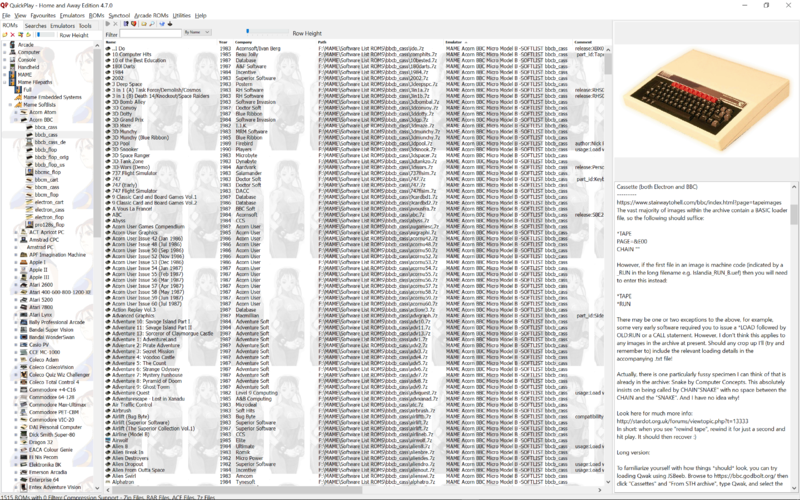Screen dimensions: 800x500
Task: Open the File menu
Action: coord(6,15)
